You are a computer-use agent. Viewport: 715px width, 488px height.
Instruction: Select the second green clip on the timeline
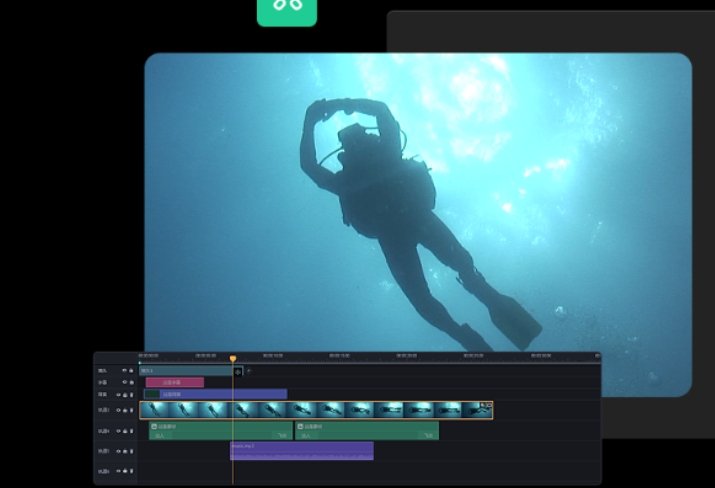pyautogui.click(x=366, y=432)
